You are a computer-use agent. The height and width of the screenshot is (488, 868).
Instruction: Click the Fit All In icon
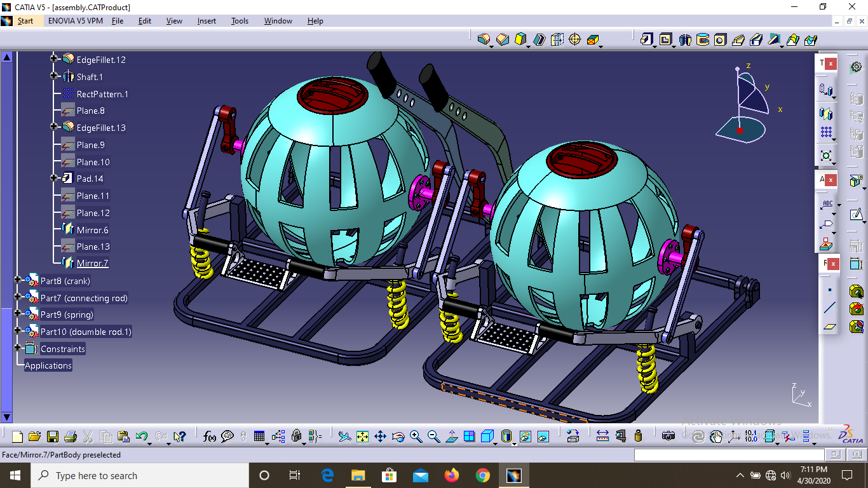tap(362, 437)
